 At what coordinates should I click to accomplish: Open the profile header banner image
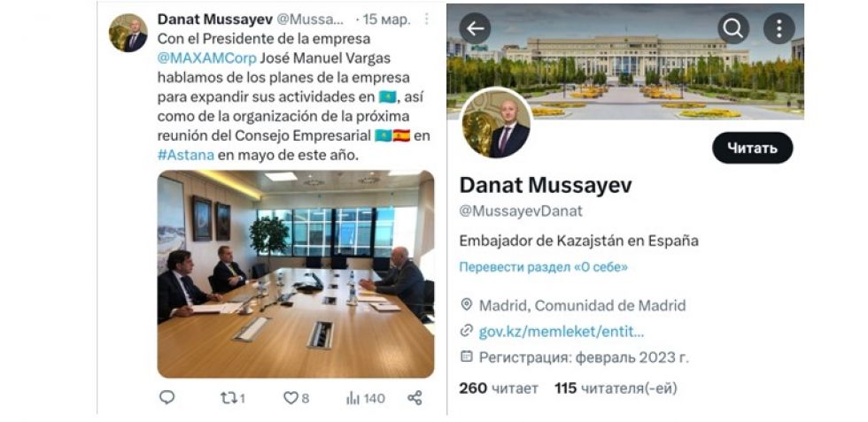click(625, 61)
